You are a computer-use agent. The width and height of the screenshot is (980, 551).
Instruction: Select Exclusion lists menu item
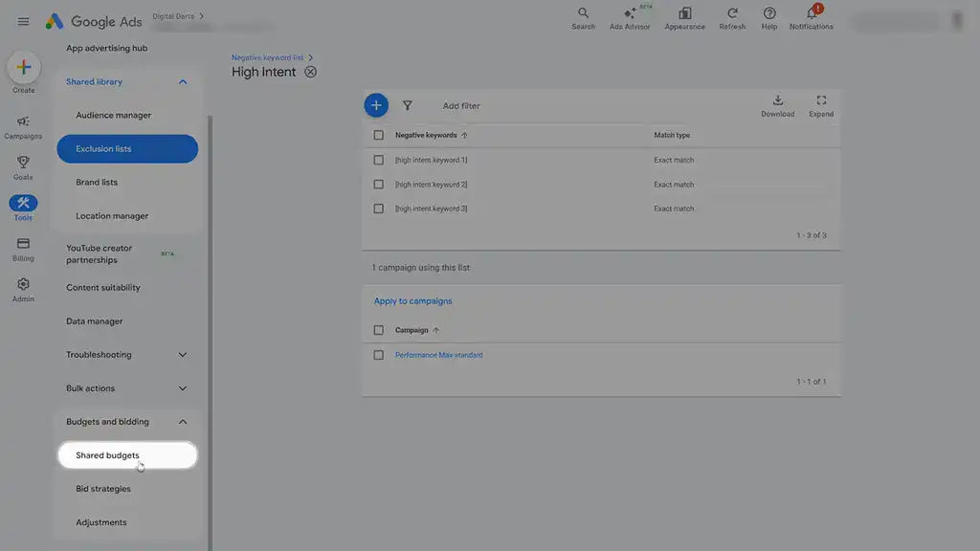[127, 148]
